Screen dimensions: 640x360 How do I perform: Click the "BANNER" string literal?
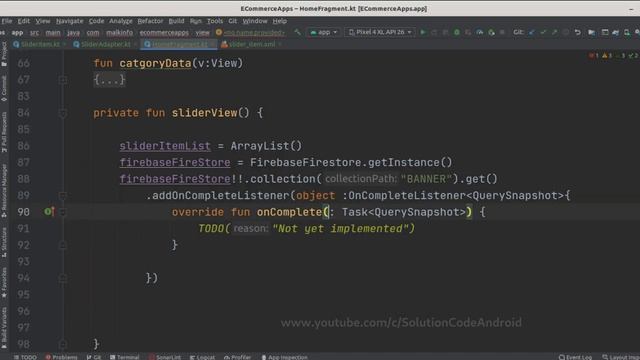tap(427, 179)
